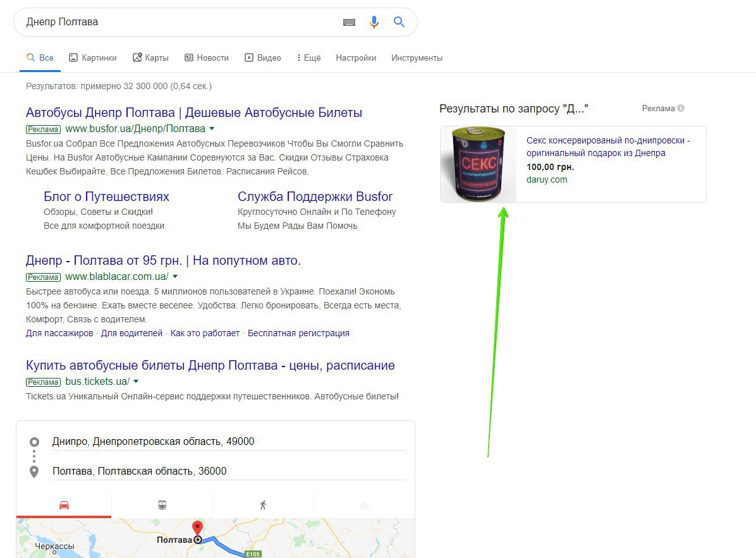Open Автобусы Днепр Полтава ad headline
The width and height of the screenshot is (756, 558).
[x=194, y=112]
